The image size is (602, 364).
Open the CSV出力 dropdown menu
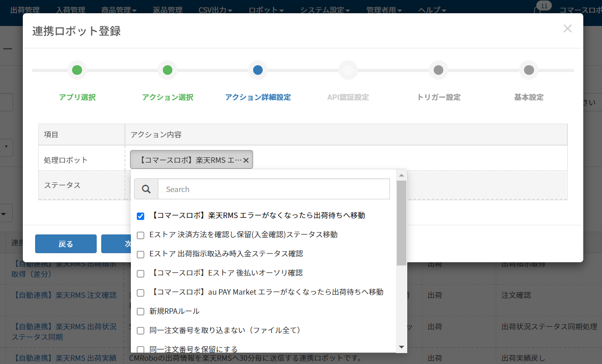[x=216, y=10]
